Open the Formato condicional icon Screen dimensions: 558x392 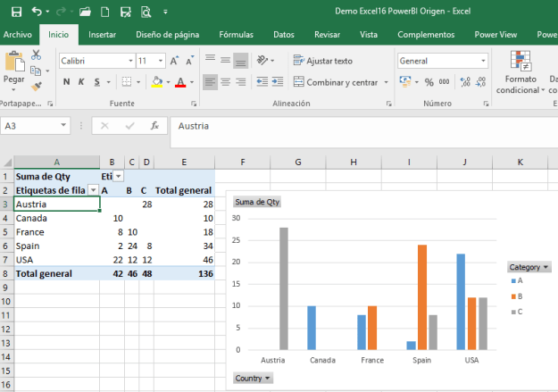520,61
